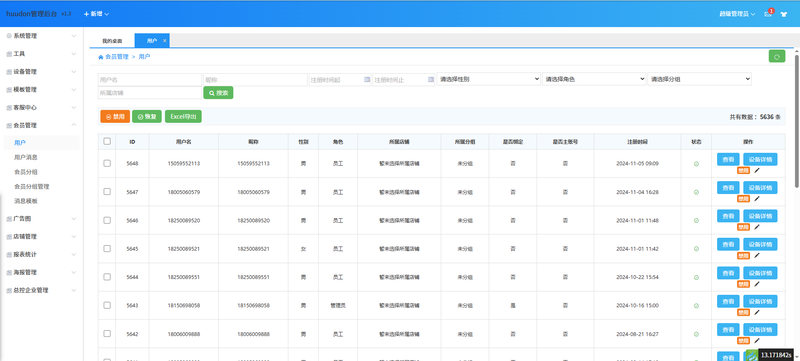Expand the 客服中心 section chevron
The width and height of the screenshot is (800, 361).
(73, 108)
